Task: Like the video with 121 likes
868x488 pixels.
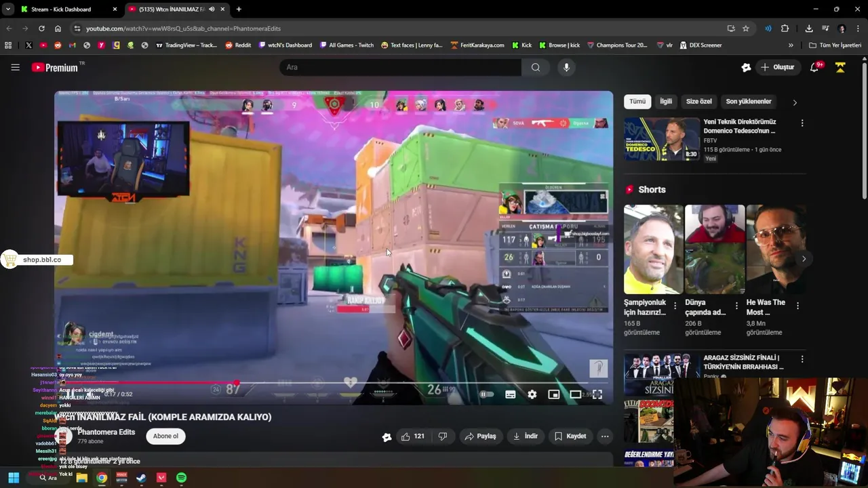Action: click(413, 436)
